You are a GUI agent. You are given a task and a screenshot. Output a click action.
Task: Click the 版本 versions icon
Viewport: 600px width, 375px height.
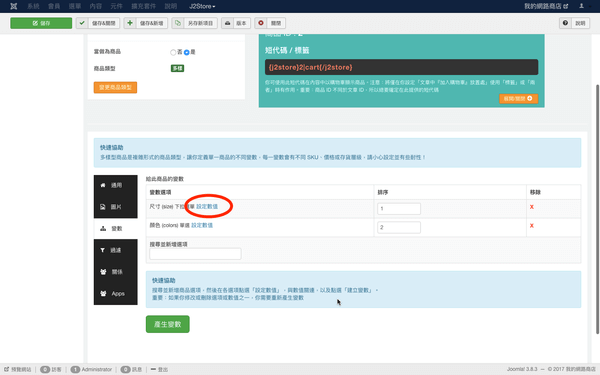click(228, 23)
